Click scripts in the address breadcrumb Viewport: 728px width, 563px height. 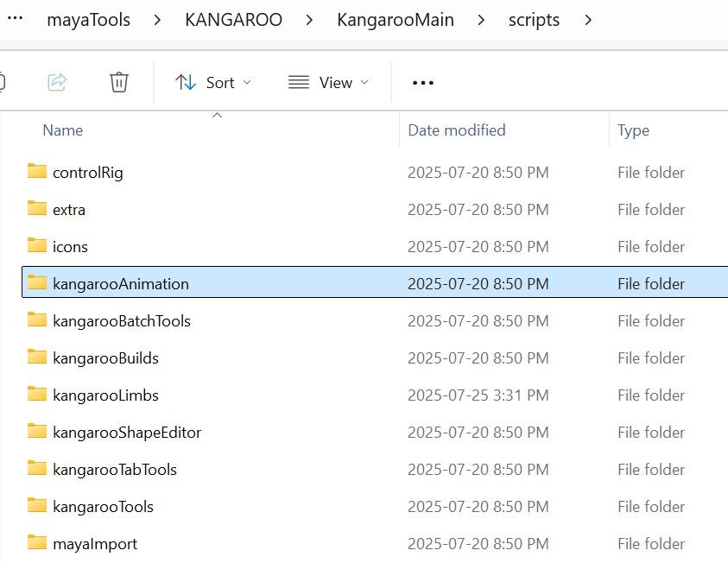point(534,20)
